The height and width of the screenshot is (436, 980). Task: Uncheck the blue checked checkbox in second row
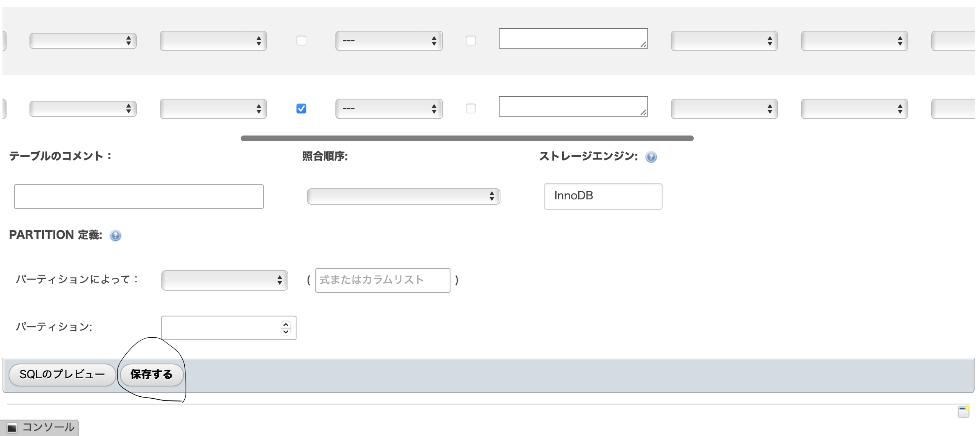(x=301, y=108)
